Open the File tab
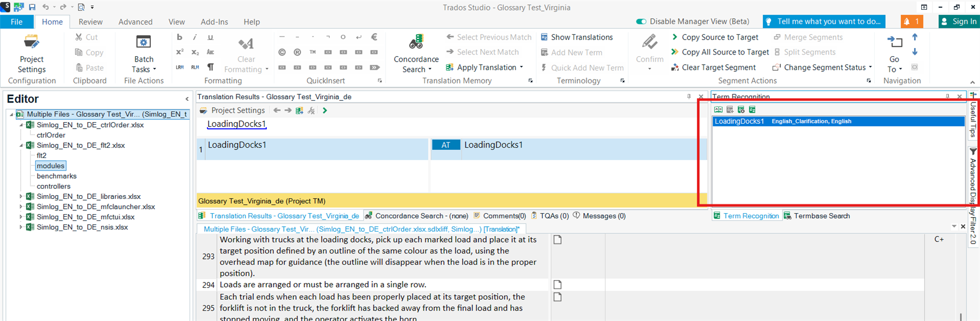This screenshot has height=321, width=980. [x=17, y=22]
